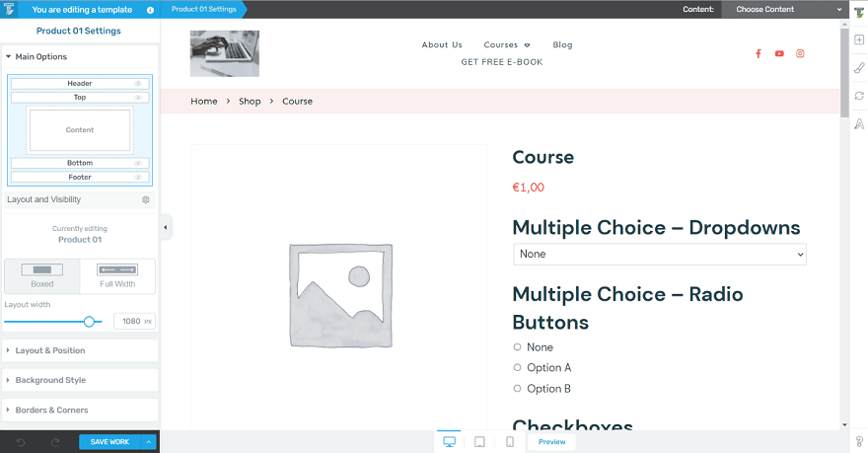868x453 pixels.
Task: Hide the Footer section
Action: point(138,178)
